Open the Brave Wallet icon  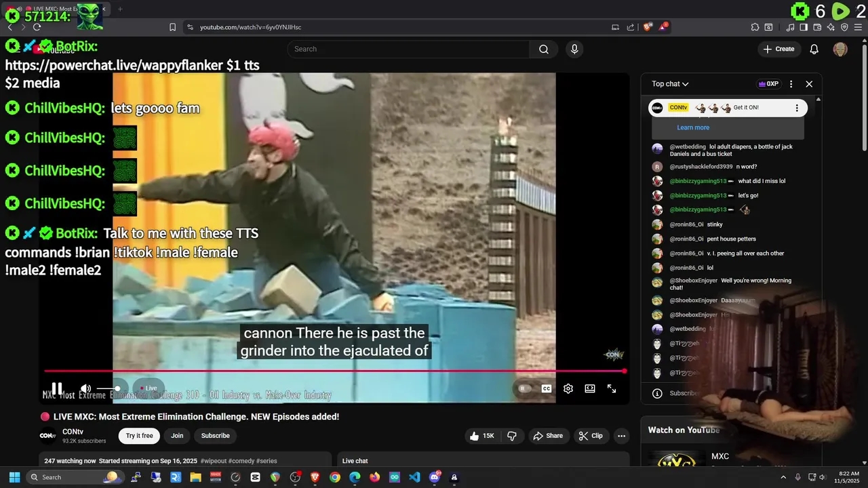pos(817,27)
